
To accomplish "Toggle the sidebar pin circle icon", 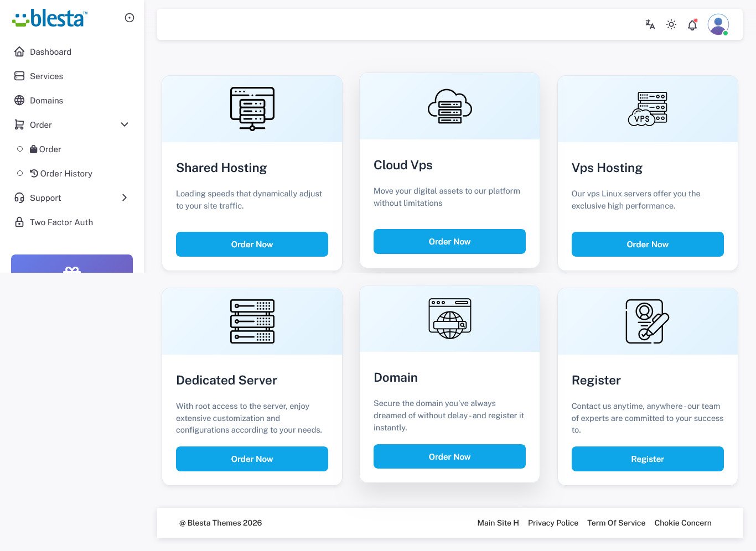I will pos(130,18).
